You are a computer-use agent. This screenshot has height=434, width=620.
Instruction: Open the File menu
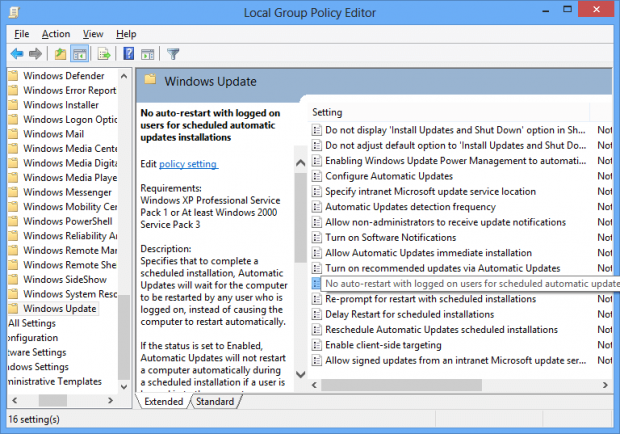22,34
